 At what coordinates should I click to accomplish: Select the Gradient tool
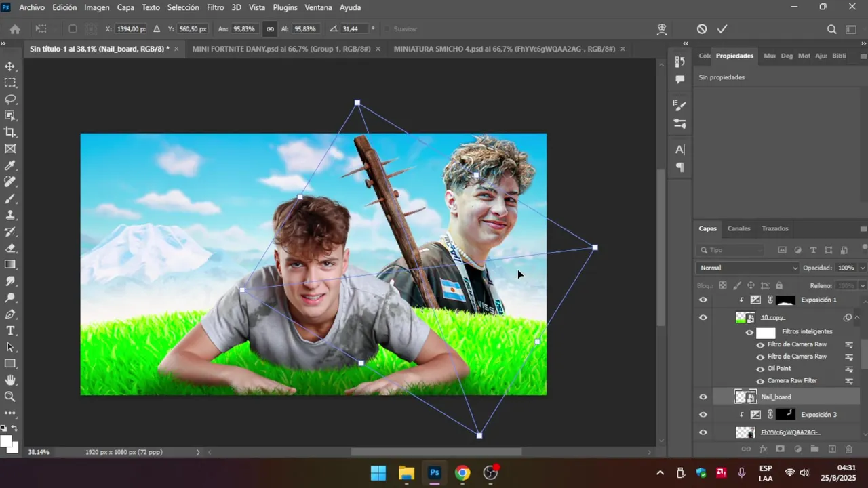pyautogui.click(x=10, y=264)
